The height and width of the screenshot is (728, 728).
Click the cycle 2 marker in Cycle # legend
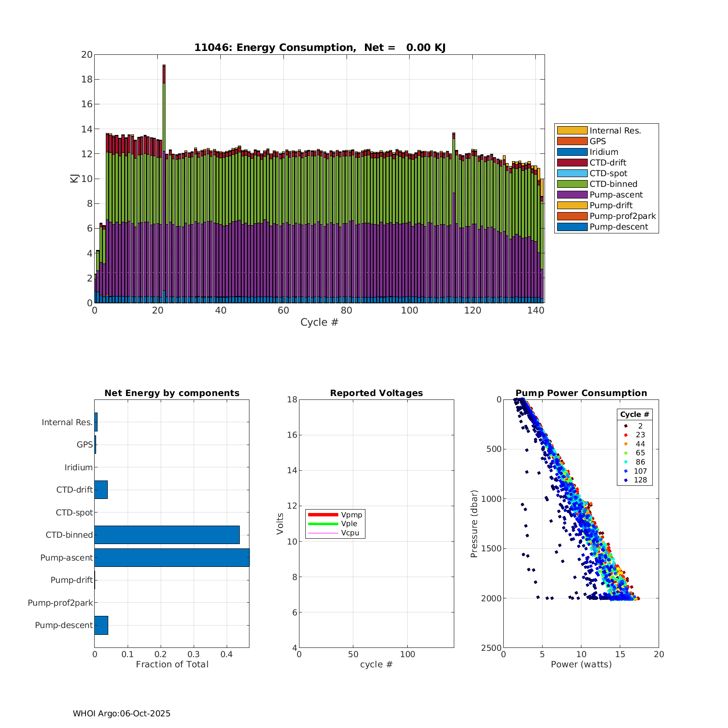626,426
